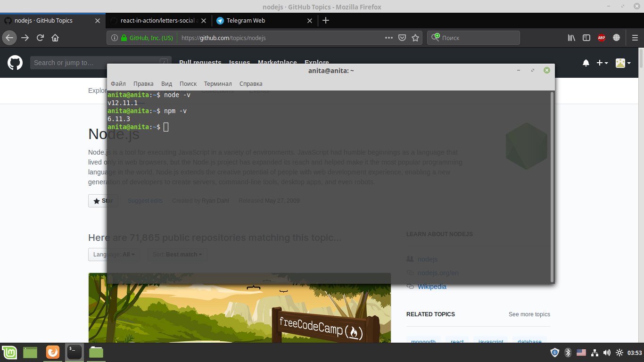
Task: Close the react-in-action/letters-social tab
Action: click(x=204, y=21)
